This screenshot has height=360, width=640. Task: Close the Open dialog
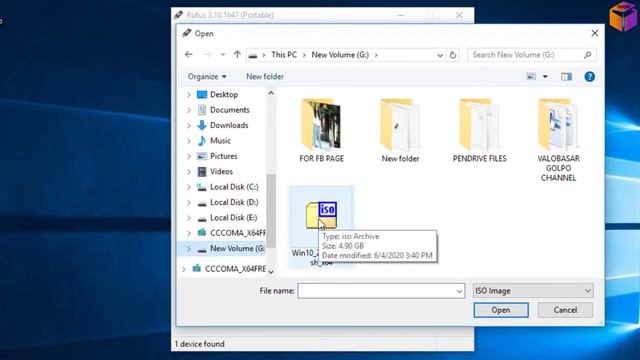click(595, 33)
